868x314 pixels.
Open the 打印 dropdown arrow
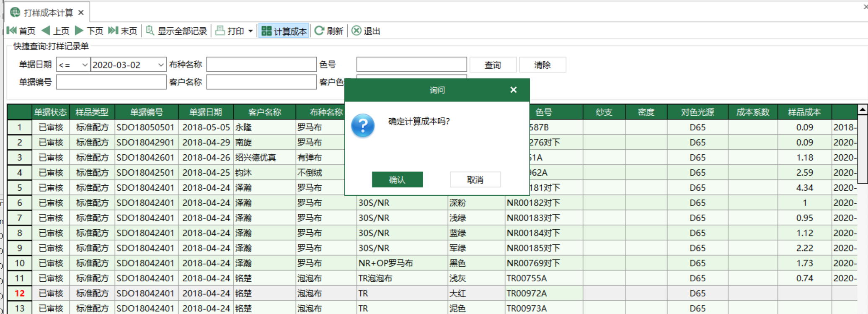point(251,31)
